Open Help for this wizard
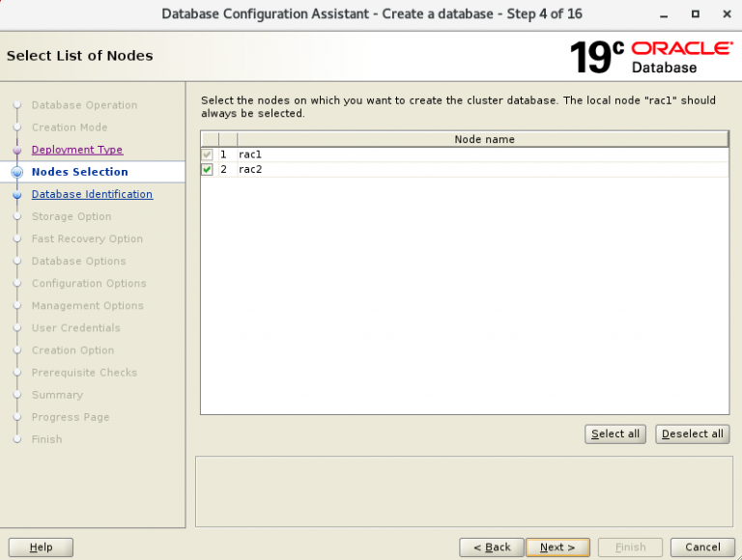 click(x=41, y=547)
